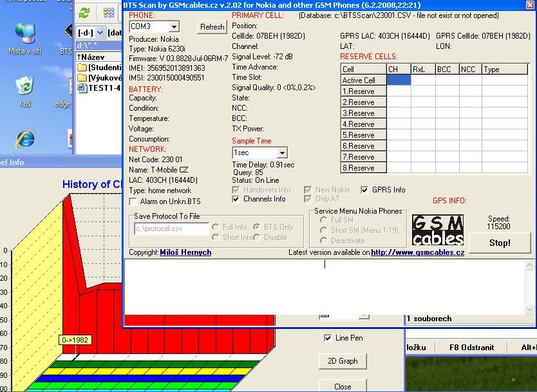Open the [Výukové folder in file manager

(x=100, y=78)
